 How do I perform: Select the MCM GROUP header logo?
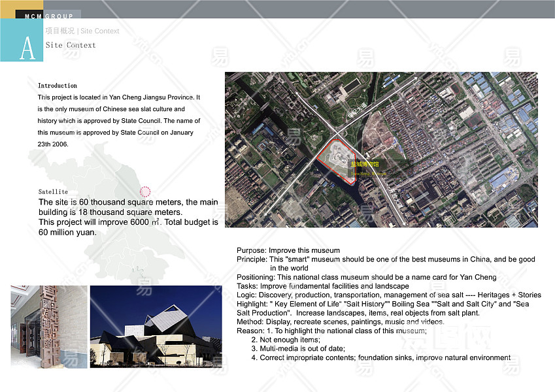[49, 15]
